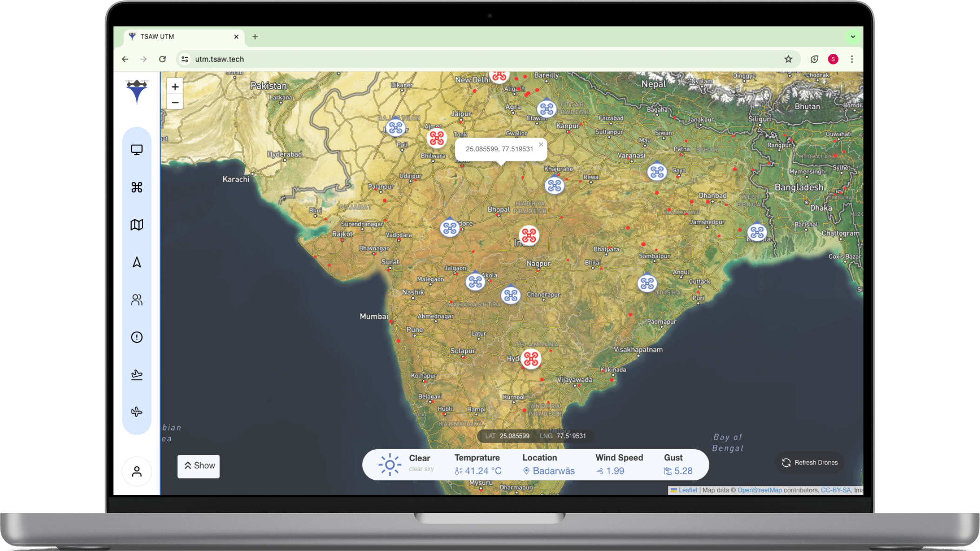The height and width of the screenshot is (551, 980).
Task: Open the plane takeoff sidebar icon
Action: click(x=137, y=374)
